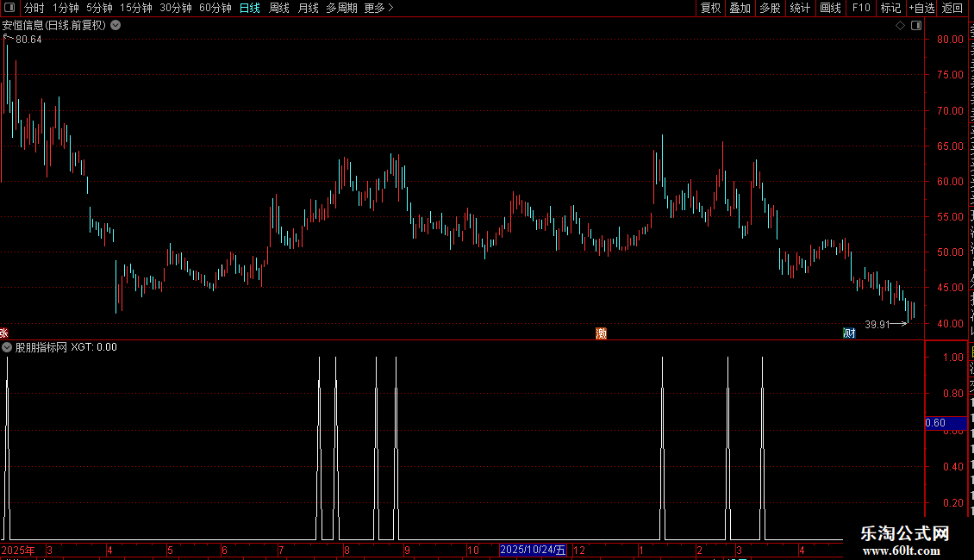
Task: Toggle the left sidebar panel icon
Action: point(9,8)
